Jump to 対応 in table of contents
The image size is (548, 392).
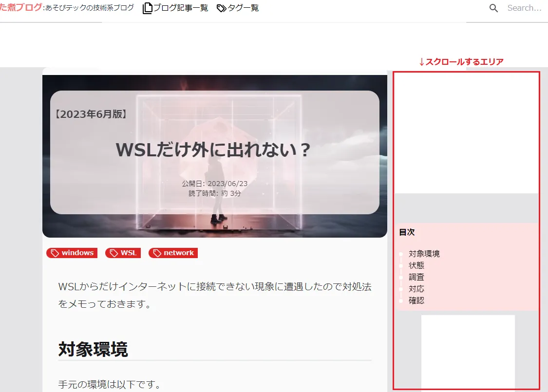[x=416, y=289]
